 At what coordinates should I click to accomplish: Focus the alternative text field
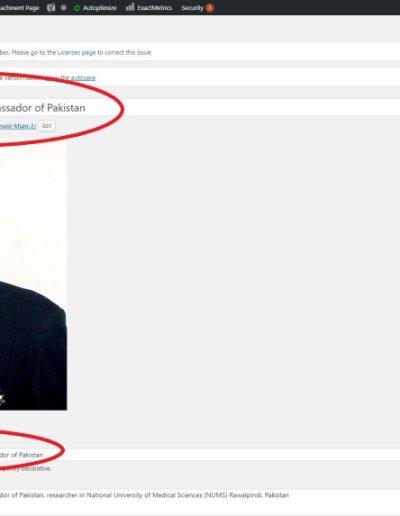point(200,455)
